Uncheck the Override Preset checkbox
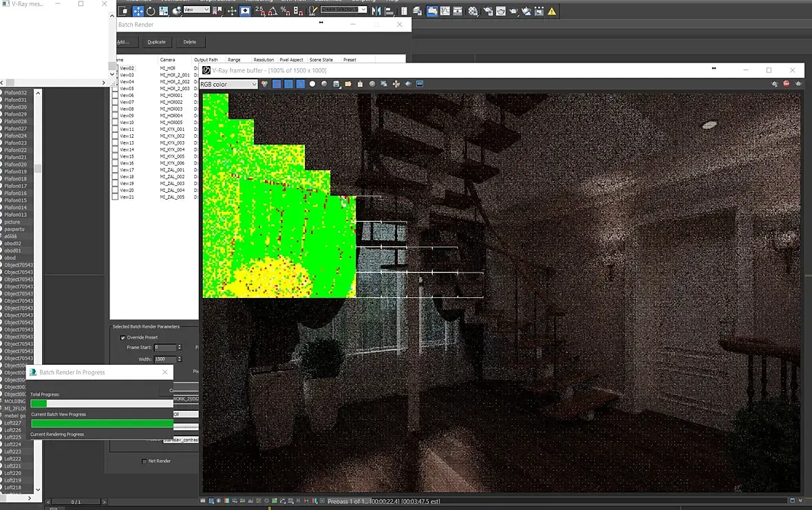Image resolution: width=812 pixels, height=510 pixels. point(122,337)
